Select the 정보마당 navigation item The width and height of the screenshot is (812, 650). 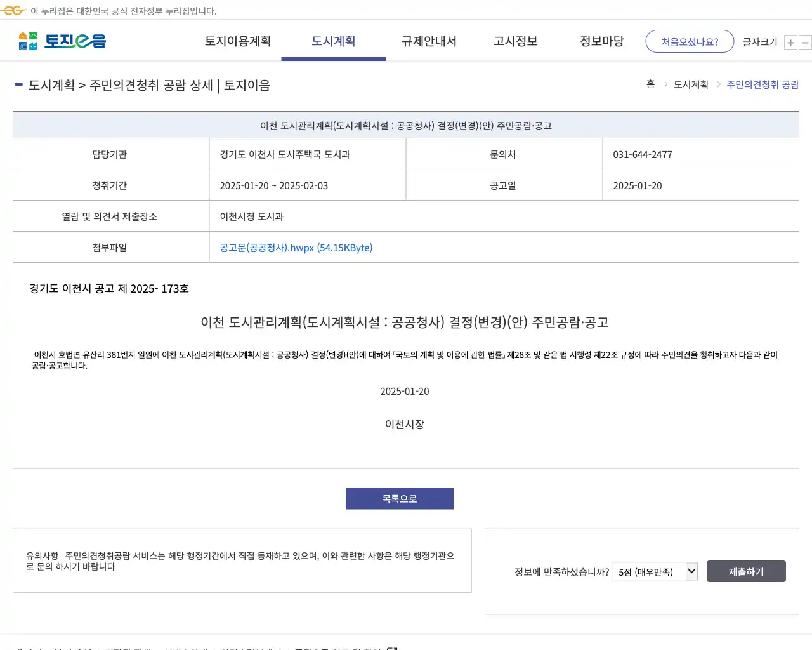(x=601, y=41)
